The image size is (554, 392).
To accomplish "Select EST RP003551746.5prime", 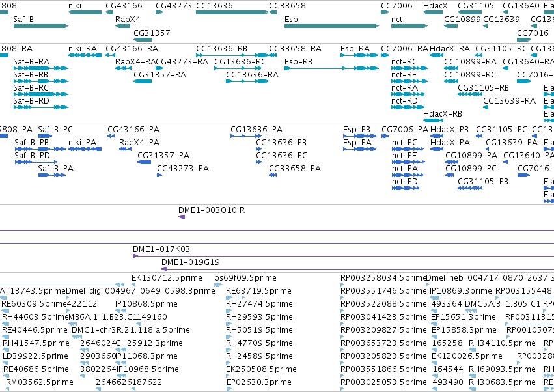I will point(383,291).
